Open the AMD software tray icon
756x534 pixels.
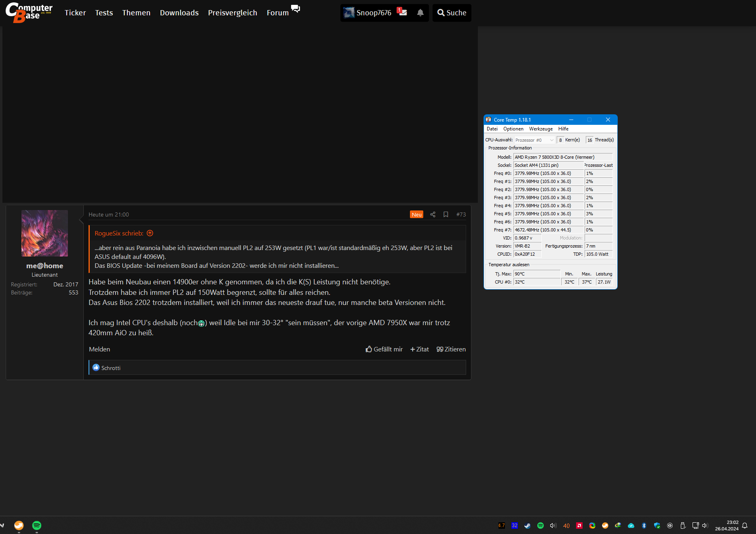click(x=579, y=526)
